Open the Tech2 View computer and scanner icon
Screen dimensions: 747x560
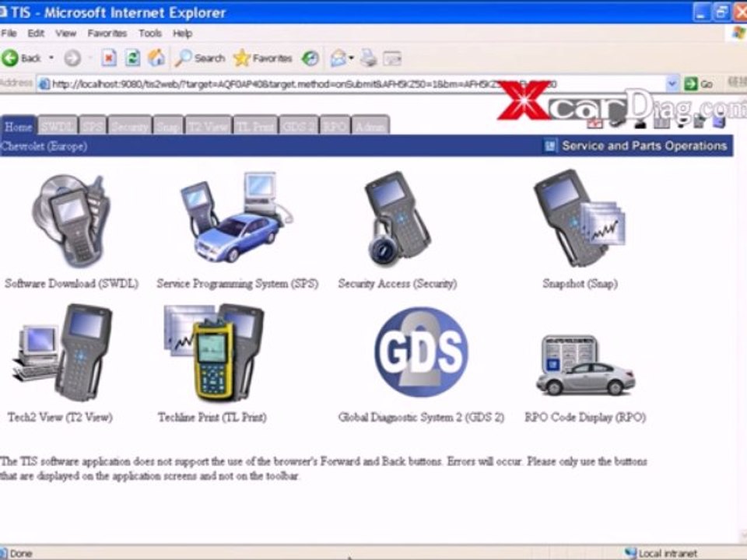point(62,352)
